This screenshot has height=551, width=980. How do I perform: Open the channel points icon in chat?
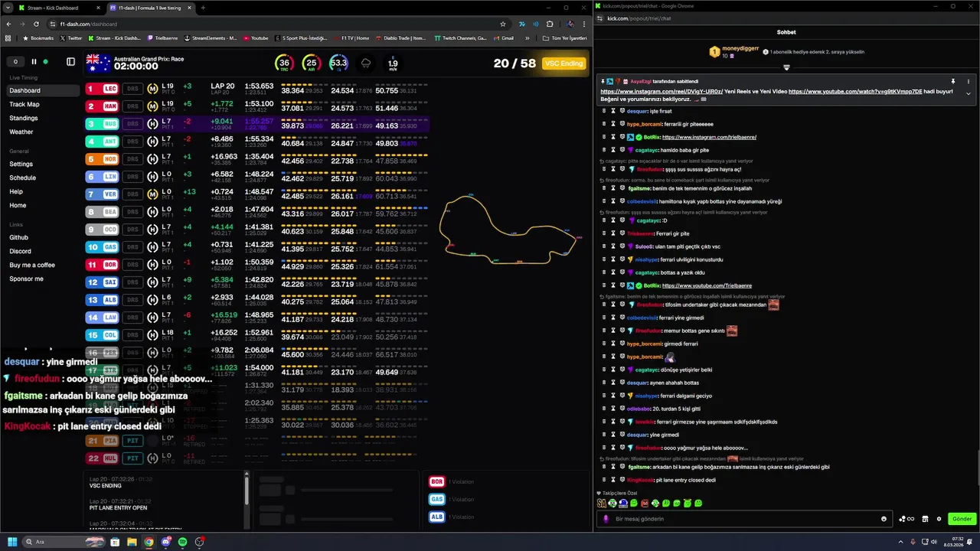(x=907, y=519)
